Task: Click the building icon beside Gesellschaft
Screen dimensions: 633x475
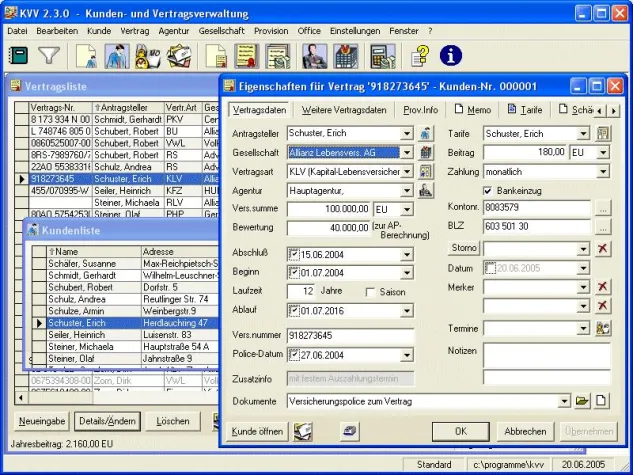Action: click(x=427, y=153)
